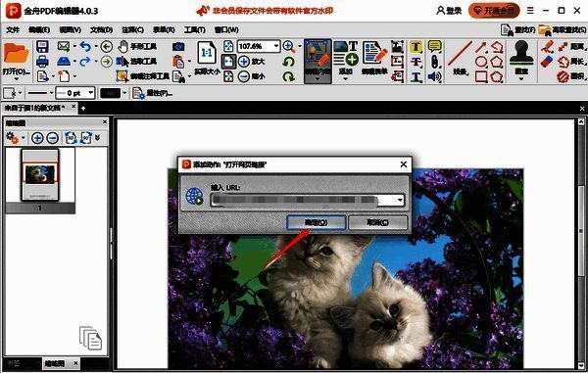Viewport: 588px width, 373px height.
Task: Confirm the URL dialog with 确定(O)
Action: pyautogui.click(x=316, y=222)
